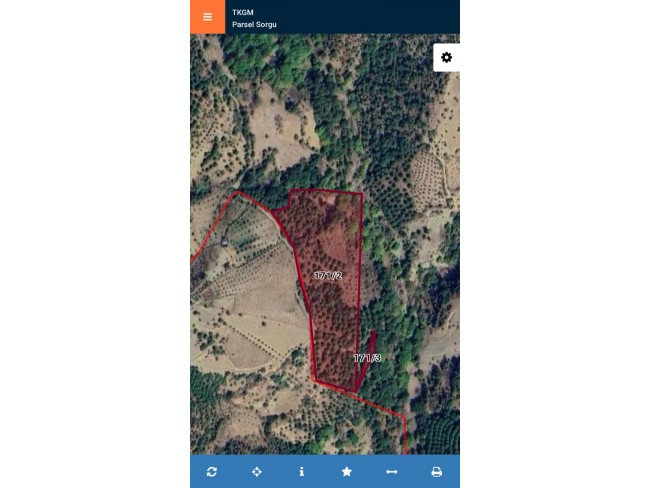Viewport: 650px width, 488px height.
Task: Open the orange hamburger menu
Action: [208, 17]
